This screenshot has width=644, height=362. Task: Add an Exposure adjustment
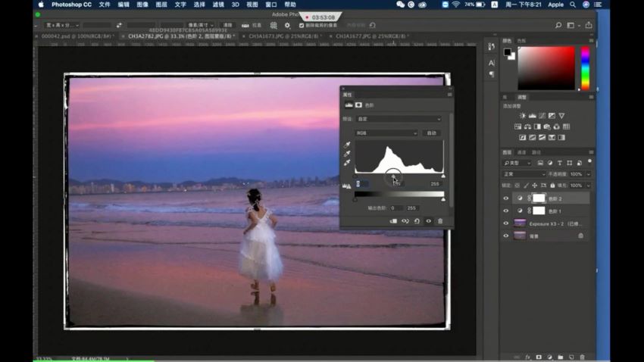point(552,116)
